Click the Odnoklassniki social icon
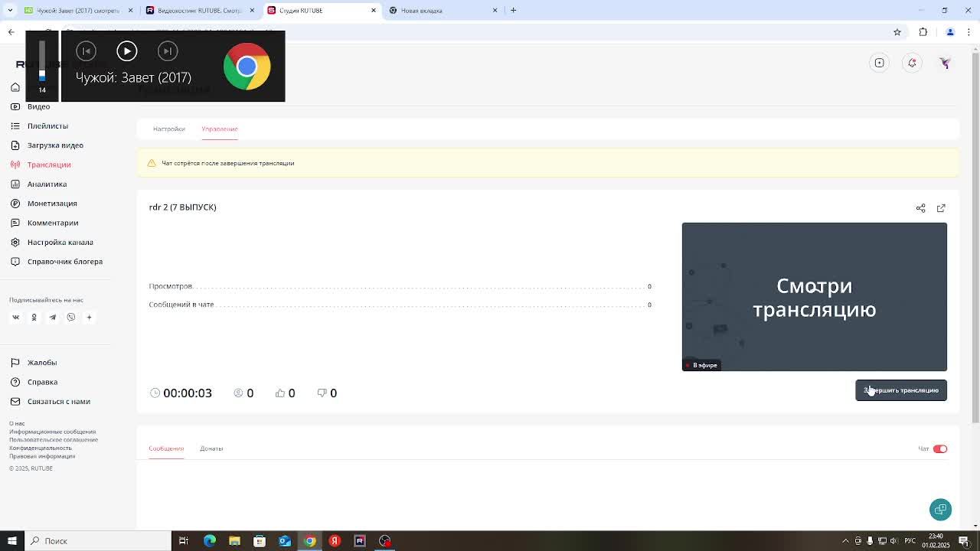The image size is (980, 551). tap(34, 317)
